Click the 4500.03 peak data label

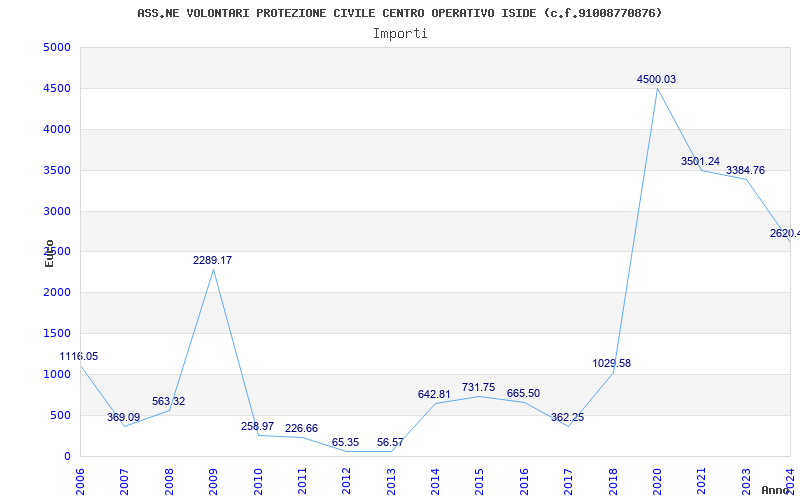click(656, 80)
